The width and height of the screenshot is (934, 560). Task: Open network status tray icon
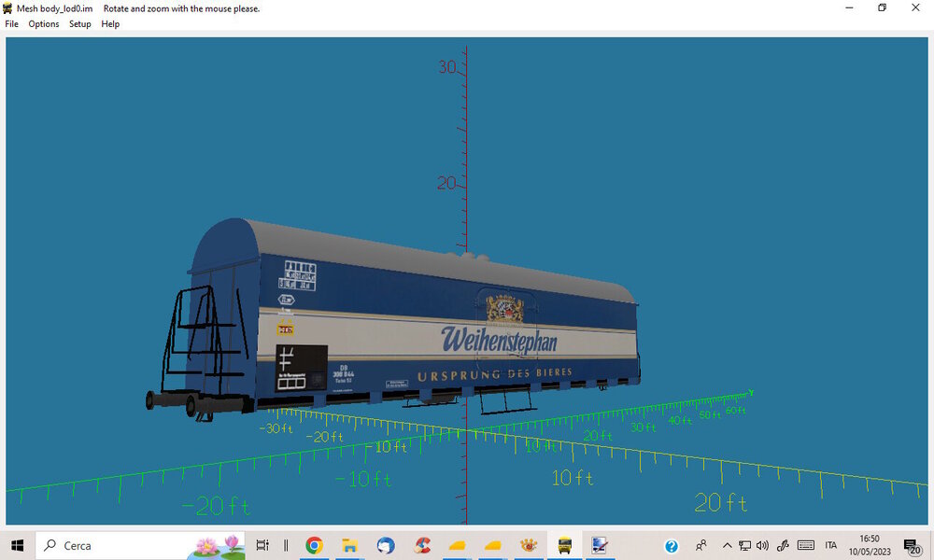point(744,545)
